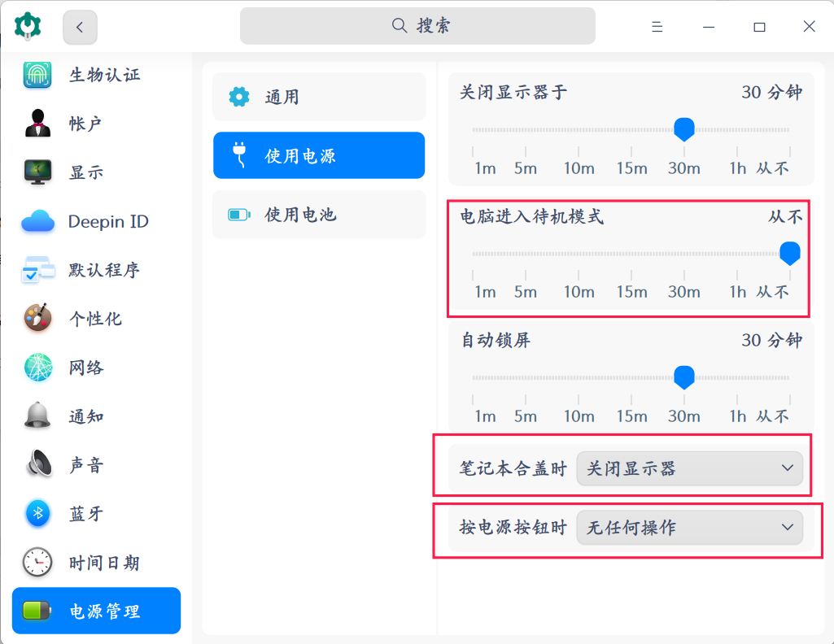Select 蓝牙 in the sidebar
The height and width of the screenshot is (644, 834).
[x=86, y=514]
